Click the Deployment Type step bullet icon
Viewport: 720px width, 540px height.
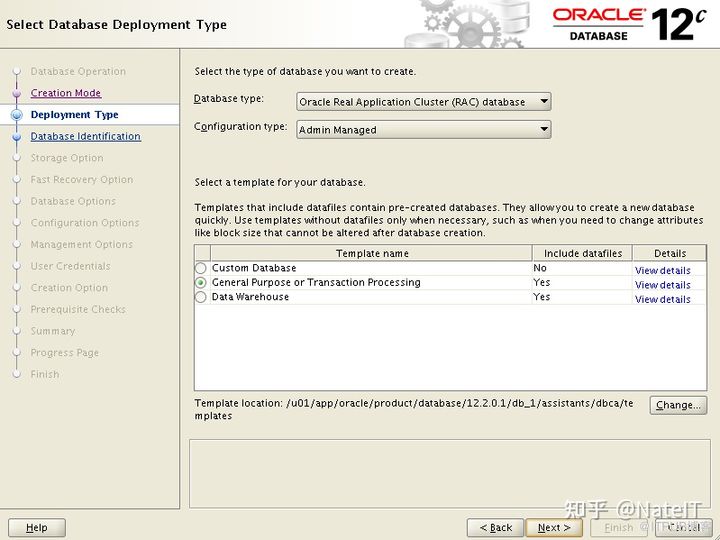click(x=17, y=115)
